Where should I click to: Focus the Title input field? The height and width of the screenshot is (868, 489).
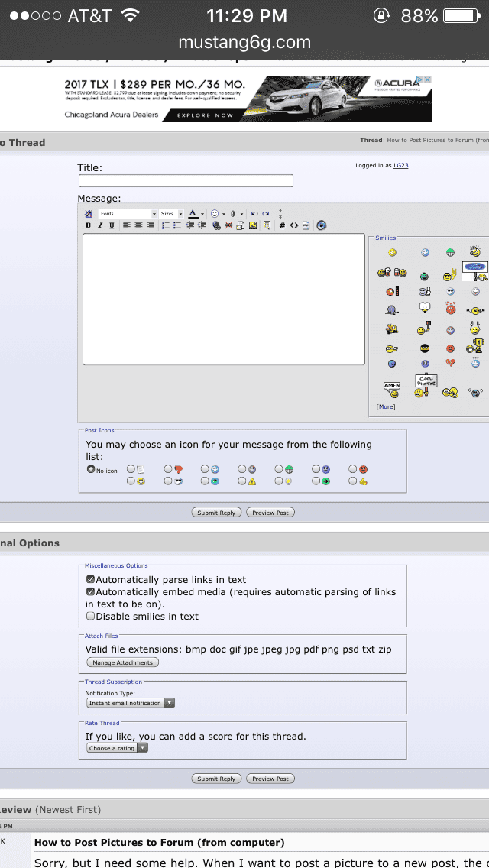click(186, 181)
